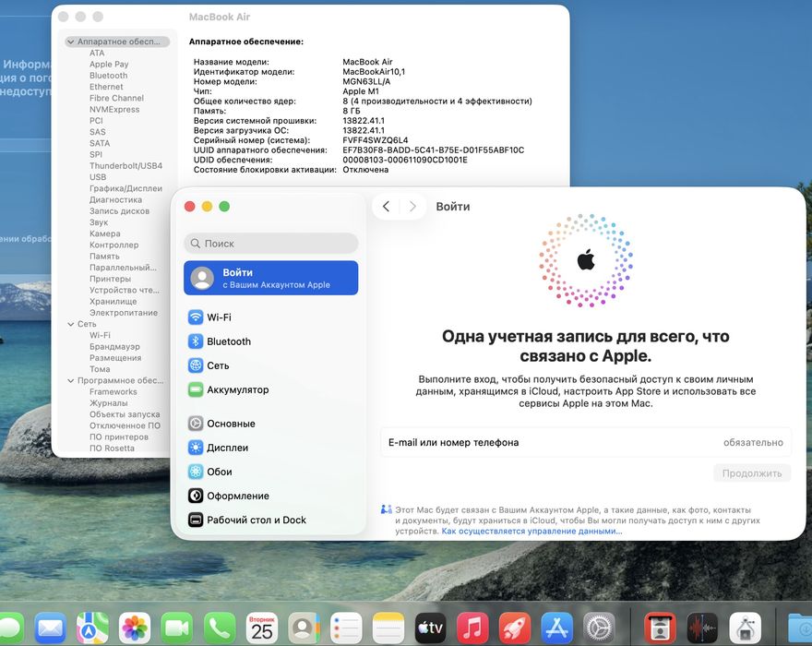This screenshot has width=812, height=646.
Task: Select Контроллер in hardware list
Action: click(113, 245)
